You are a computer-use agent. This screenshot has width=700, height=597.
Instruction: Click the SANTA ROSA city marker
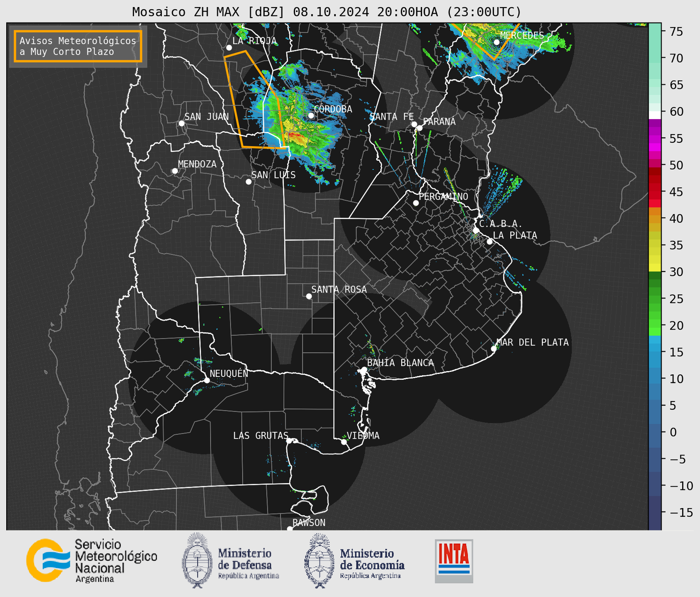[309, 296]
